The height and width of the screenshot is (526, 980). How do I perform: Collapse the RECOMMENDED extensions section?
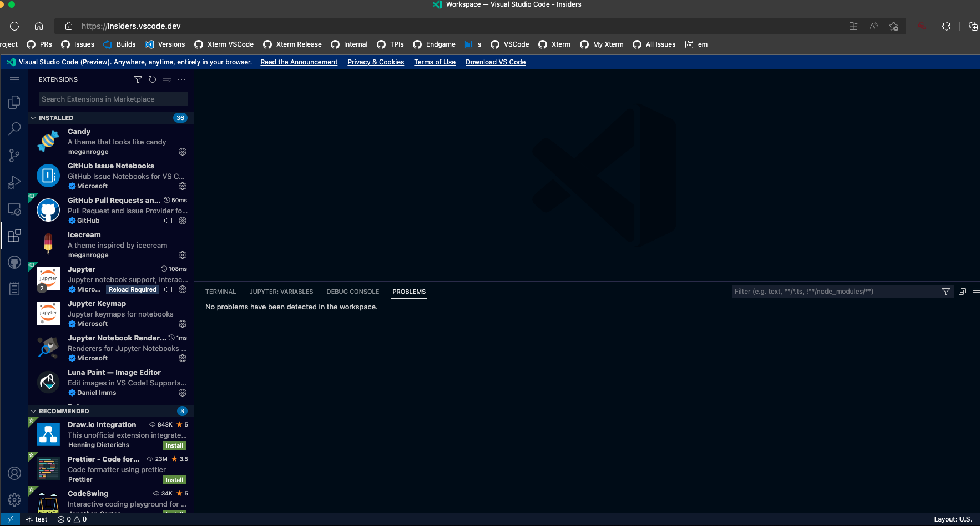tap(34, 410)
